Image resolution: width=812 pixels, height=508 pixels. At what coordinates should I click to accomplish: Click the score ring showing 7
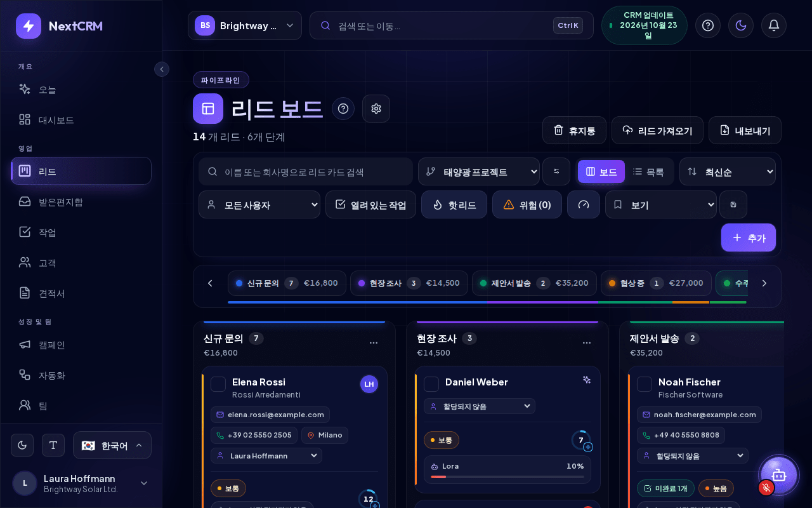coord(580,440)
